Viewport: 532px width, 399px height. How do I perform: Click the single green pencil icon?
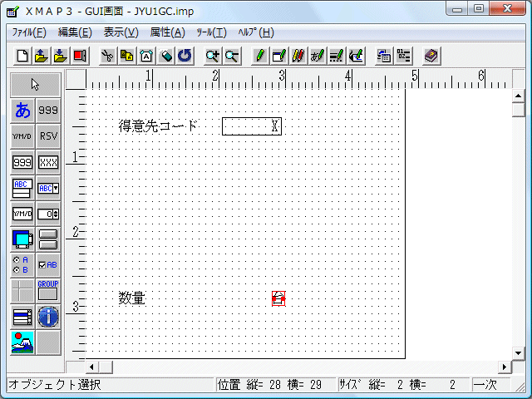[x=260, y=56]
